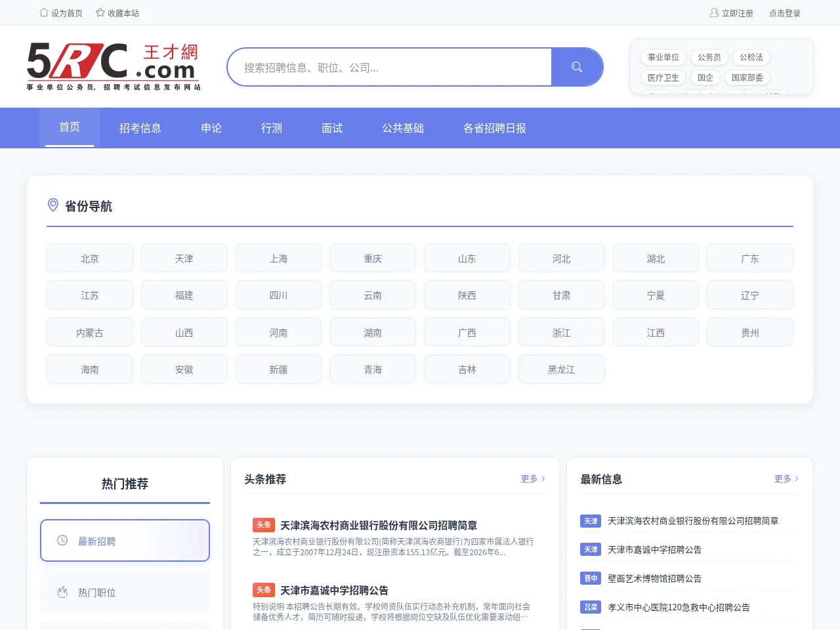The image size is (840, 630).
Task: Switch to the 首页 navigation tab
Action: 70,127
